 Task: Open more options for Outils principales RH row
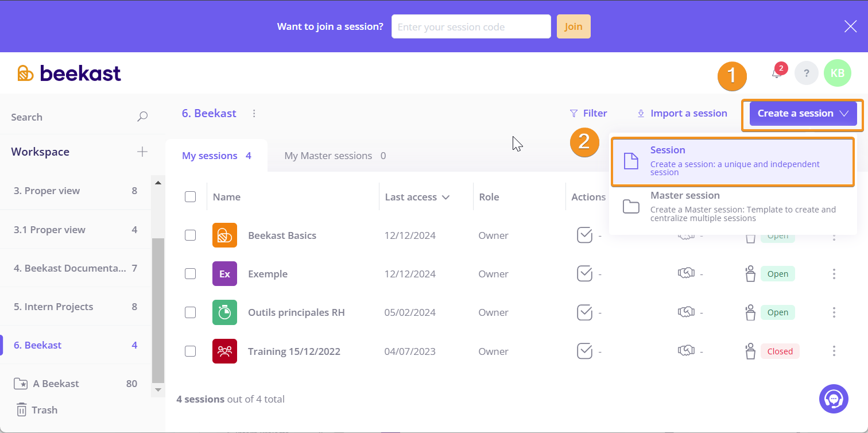(x=834, y=312)
